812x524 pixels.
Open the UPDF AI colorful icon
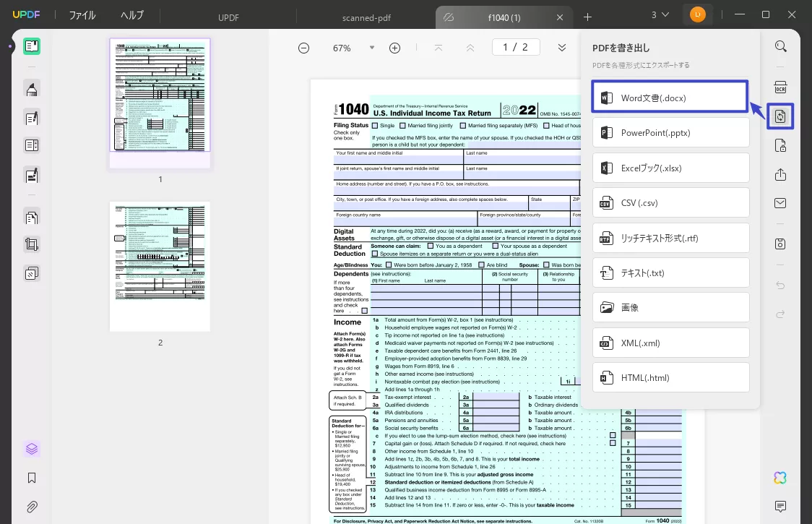point(780,477)
